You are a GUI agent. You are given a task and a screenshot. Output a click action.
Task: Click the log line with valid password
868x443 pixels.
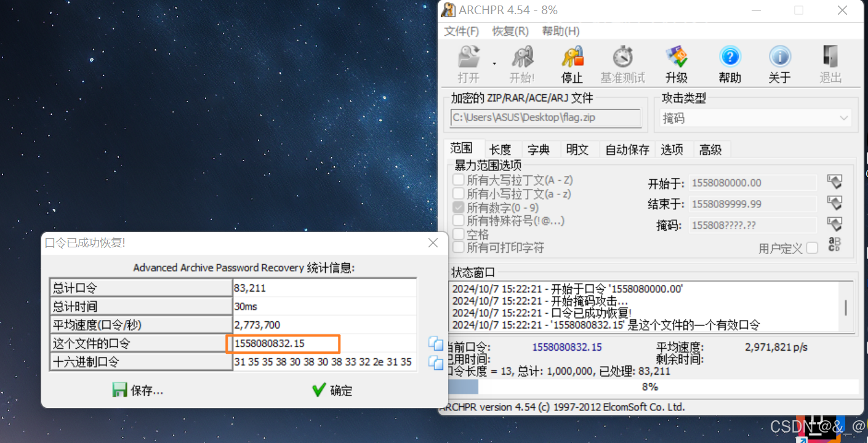pyautogui.click(x=606, y=325)
